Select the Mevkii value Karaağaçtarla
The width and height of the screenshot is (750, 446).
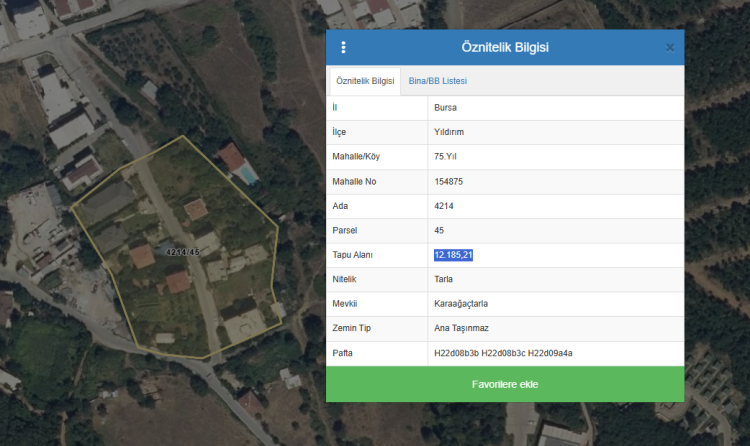coord(461,304)
